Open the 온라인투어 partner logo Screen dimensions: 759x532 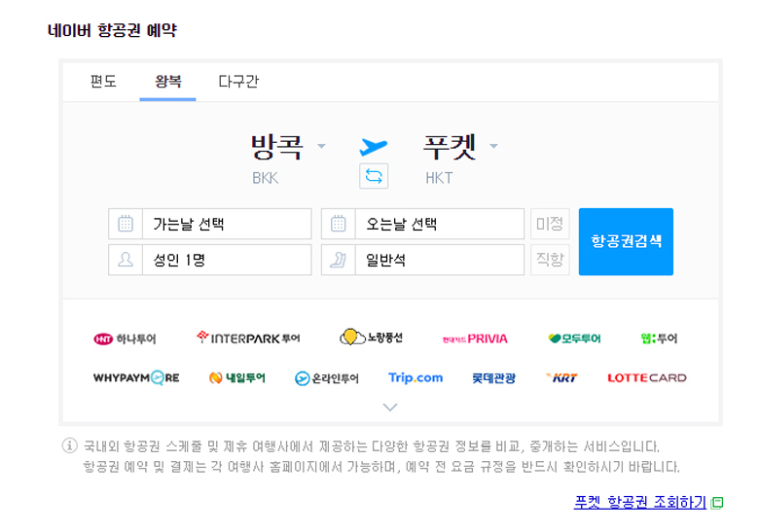pos(327,378)
